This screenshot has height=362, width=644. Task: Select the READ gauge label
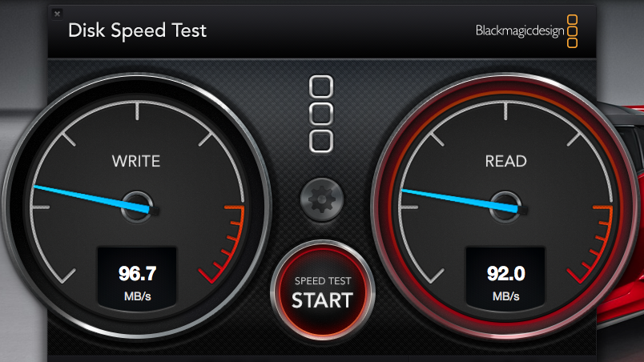pos(505,161)
